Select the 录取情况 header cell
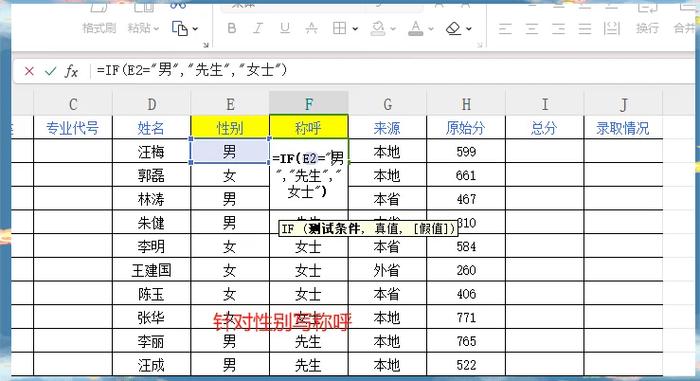This screenshot has width=700, height=381. [x=623, y=128]
